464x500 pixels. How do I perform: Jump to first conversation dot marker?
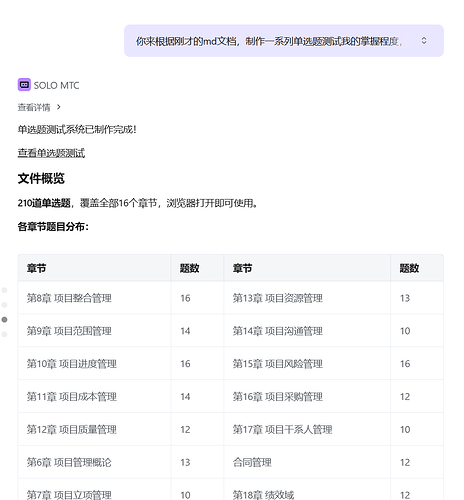4,290
